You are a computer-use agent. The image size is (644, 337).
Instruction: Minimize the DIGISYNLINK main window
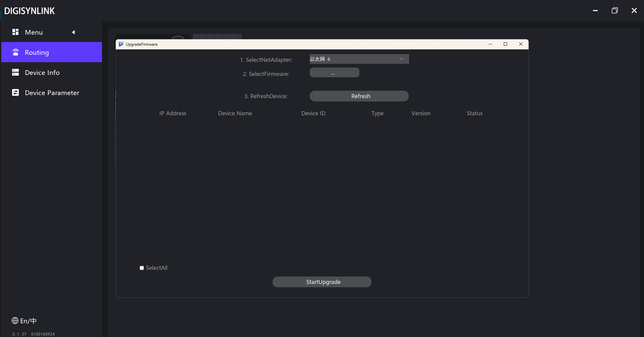tap(595, 11)
